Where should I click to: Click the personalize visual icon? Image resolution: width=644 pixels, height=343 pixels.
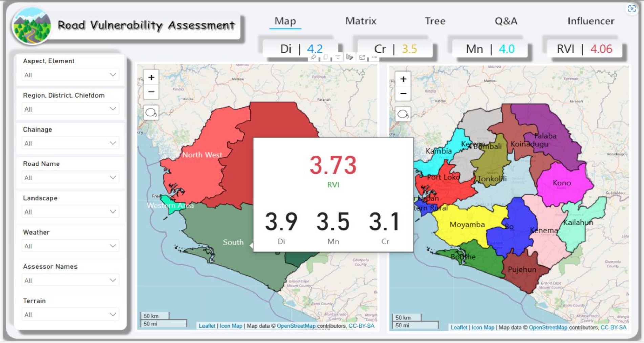click(x=350, y=57)
